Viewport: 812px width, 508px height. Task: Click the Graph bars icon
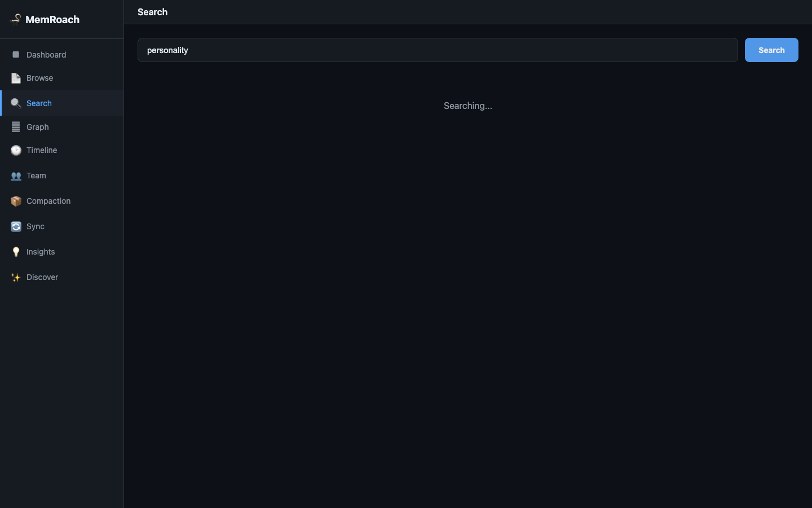click(x=16, y=127)
